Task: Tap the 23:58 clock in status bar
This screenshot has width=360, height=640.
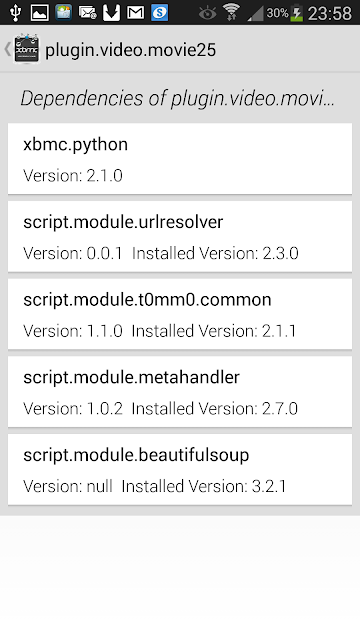Action: (x=330, y=13)
